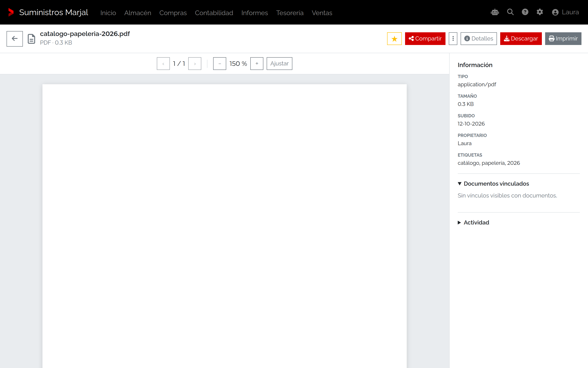Click the Suministros Marjal logo icon
This screenshot has width=588, height=368.
(x=11, y=12)
